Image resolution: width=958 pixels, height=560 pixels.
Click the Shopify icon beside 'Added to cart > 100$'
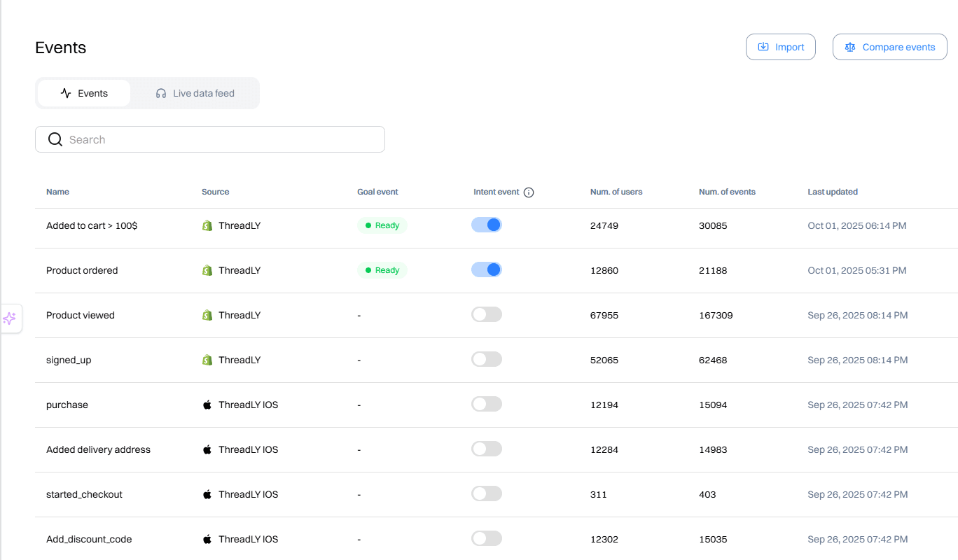tap(207, 225)
